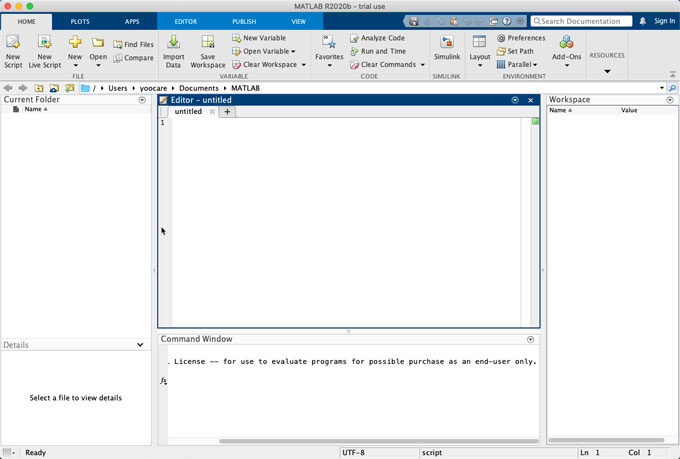Open Command Window actions menu
Image resolution: width=680 pixels, height=459 pixels.
(x=530, y=339)
